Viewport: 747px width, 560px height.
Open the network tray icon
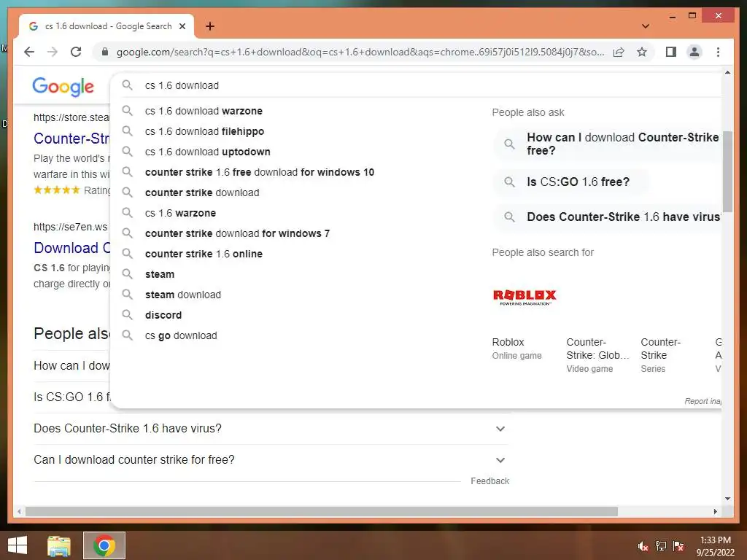pos(661,546)
